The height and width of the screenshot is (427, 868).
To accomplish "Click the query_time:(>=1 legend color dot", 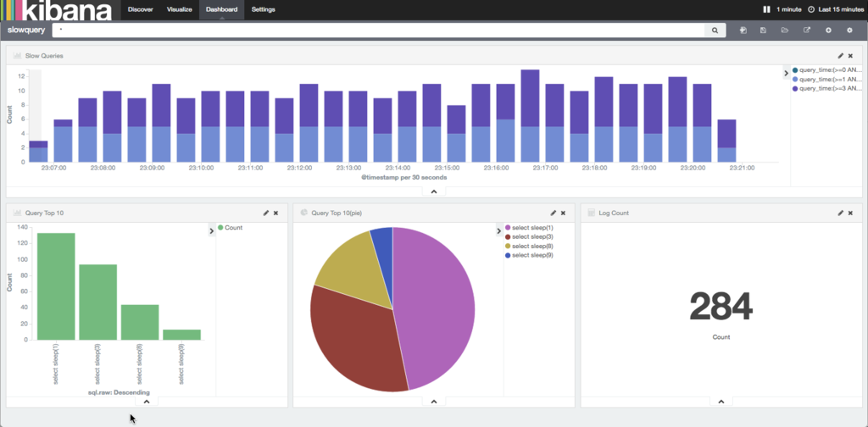I will [795, 79].
